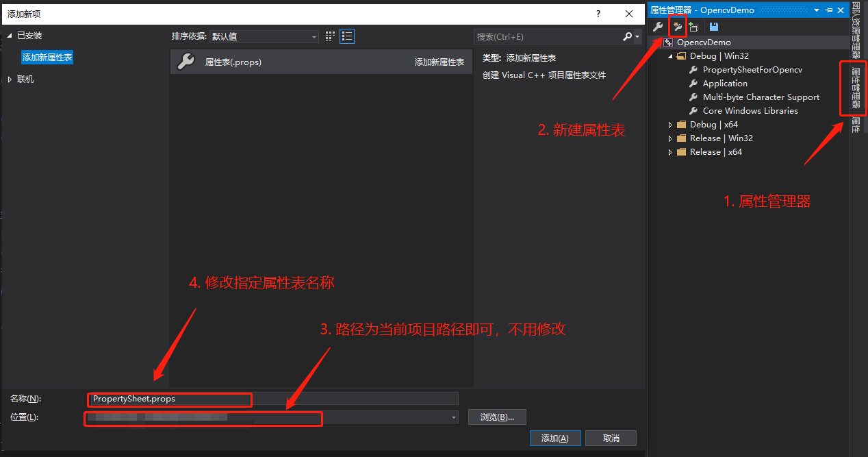This screenshot has height=457, width=868.
Task: Click the wrench icon beside PropertySheetForOpencv
Action: pyautogui.click(x=693, y=70)
